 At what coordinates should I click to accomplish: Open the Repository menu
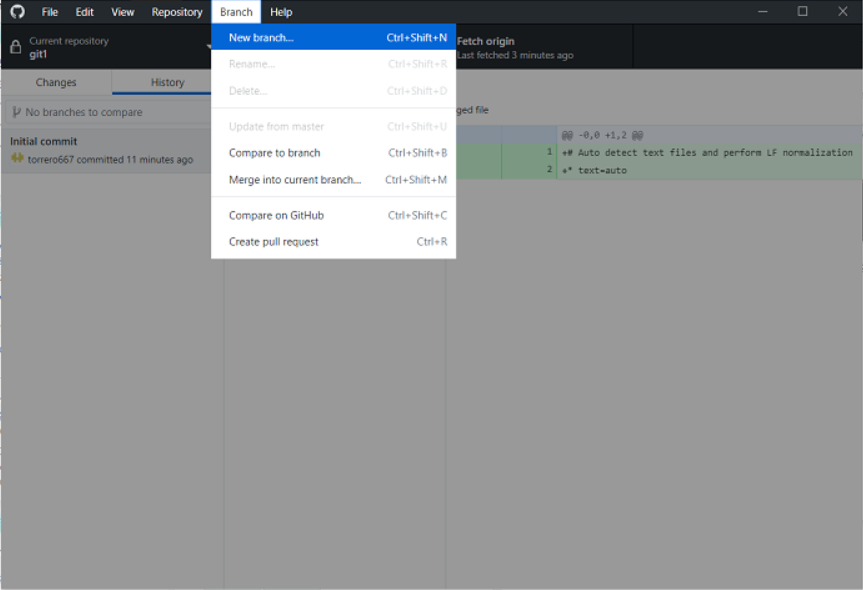tap(177, 12)
